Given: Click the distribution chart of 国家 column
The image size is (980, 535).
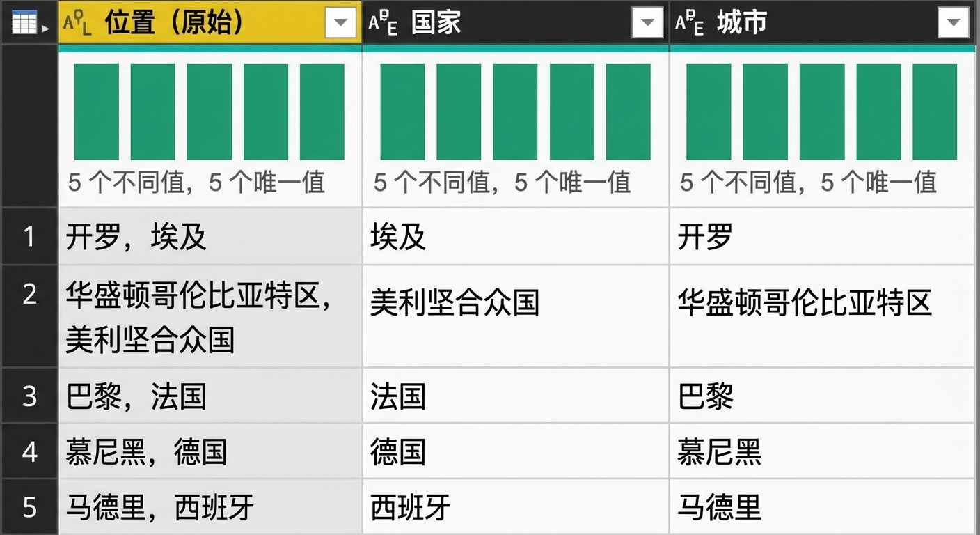Looking at the screenshot, I should tap(516, 112).
